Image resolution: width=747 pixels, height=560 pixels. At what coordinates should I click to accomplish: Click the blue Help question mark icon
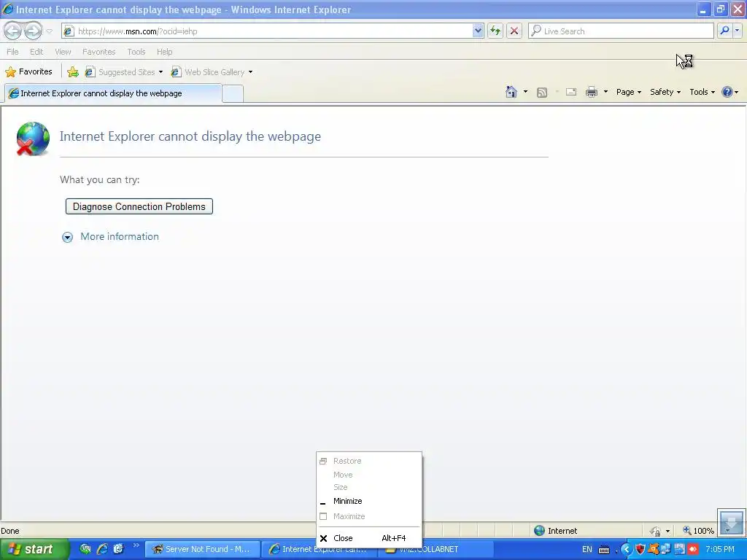(x=727, y=92)
